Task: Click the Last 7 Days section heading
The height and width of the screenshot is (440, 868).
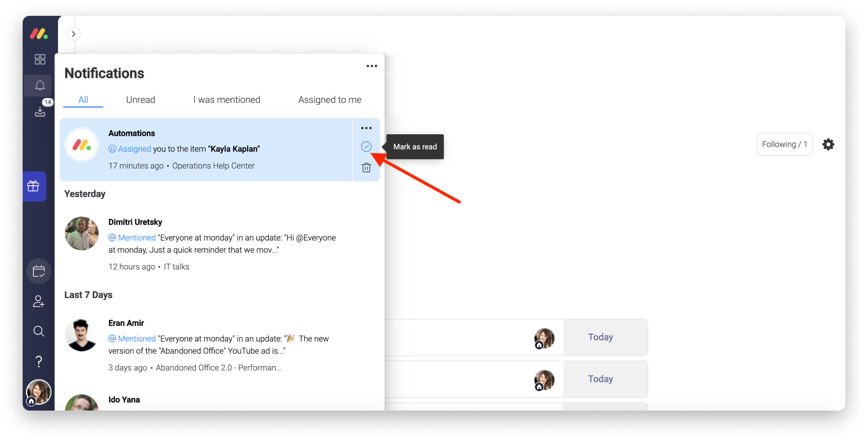Action: point(88,295)
